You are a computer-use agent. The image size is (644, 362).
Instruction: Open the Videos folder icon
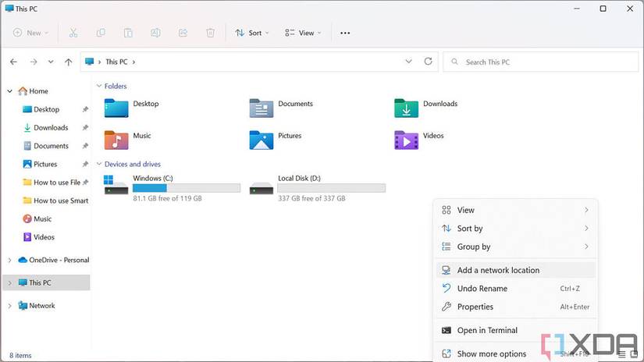(x=406, y=140)
